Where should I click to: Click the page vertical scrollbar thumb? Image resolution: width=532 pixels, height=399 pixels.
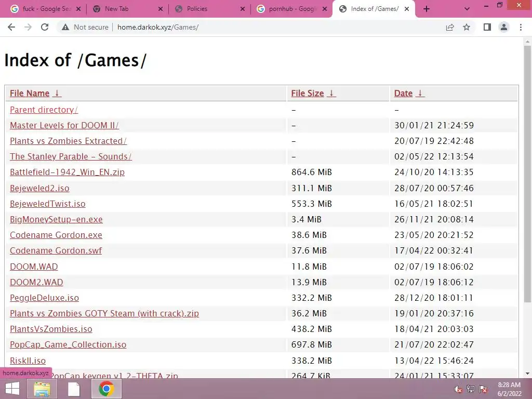pos(527,174)
